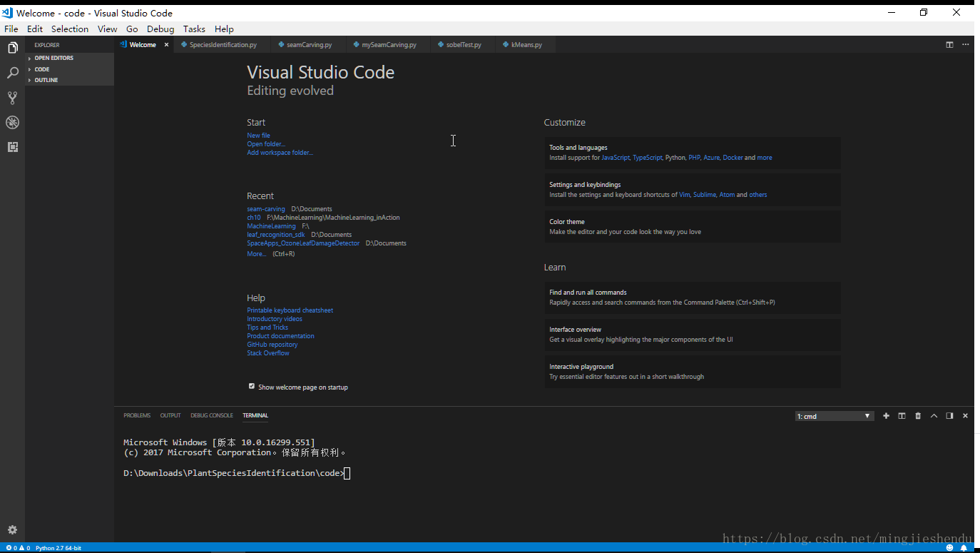Click the Open folder... link
The width and height of the screenshot is (980, 553).
pyautogui.click(x=266, y=144)
